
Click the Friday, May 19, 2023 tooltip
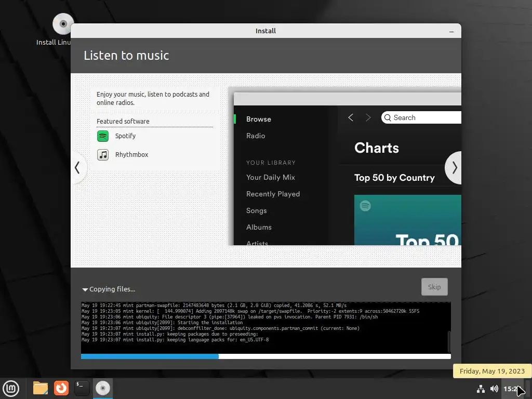492,371
